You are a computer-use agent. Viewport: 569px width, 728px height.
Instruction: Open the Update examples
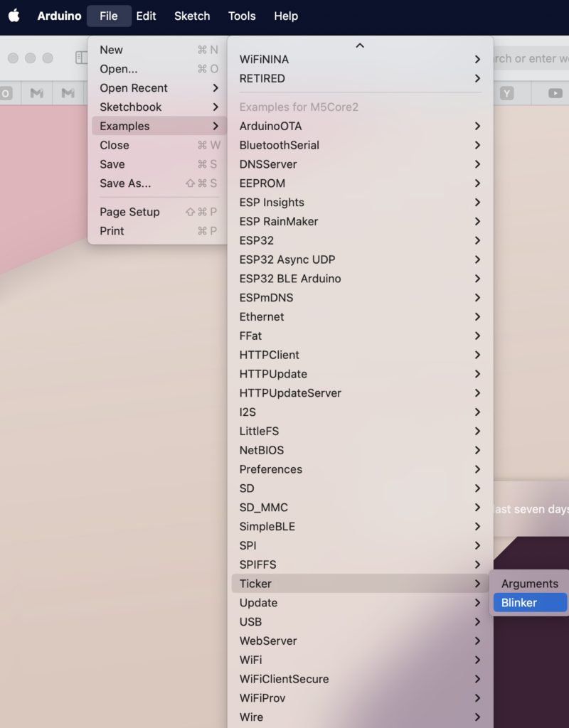[x=360, y=602]
